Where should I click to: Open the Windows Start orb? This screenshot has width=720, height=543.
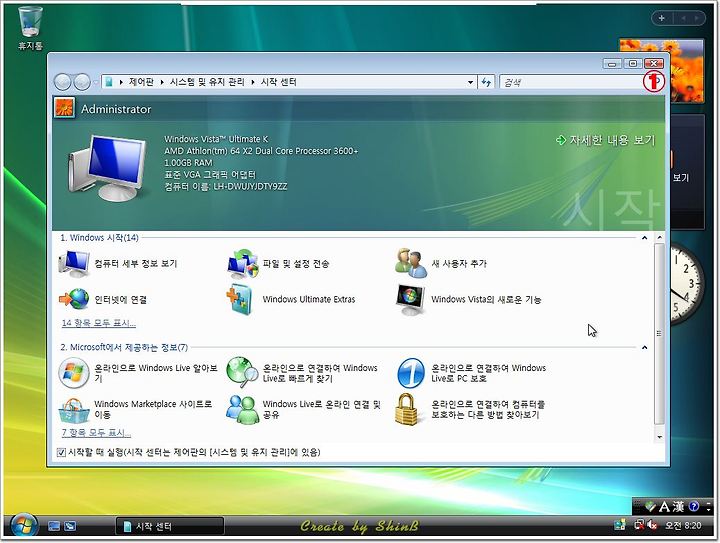point(24,526)
